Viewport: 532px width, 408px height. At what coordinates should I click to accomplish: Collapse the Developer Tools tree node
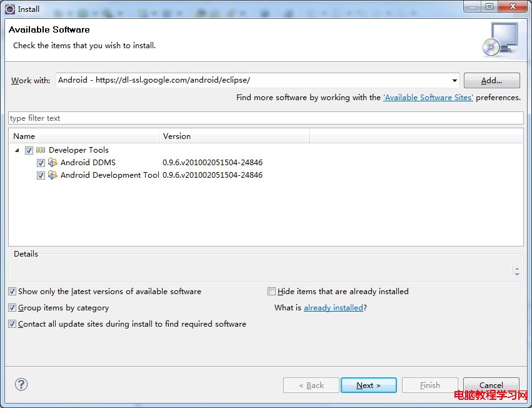(17, 150)
